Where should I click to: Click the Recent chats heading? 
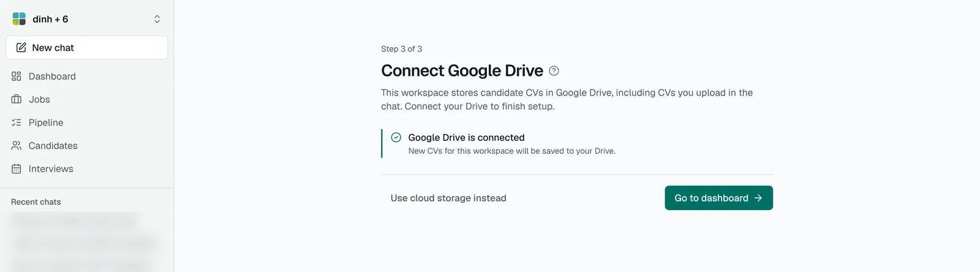(36, 202)
